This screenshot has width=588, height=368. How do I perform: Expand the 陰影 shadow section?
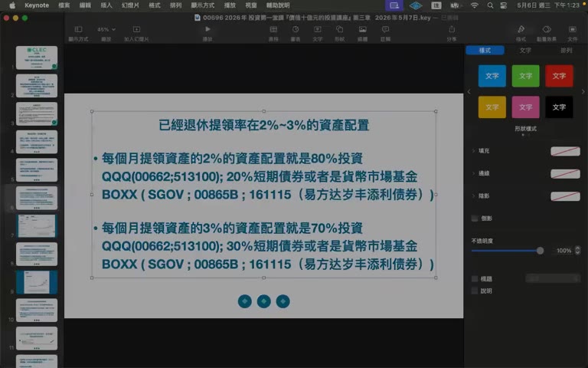click(x=473, y=195)
